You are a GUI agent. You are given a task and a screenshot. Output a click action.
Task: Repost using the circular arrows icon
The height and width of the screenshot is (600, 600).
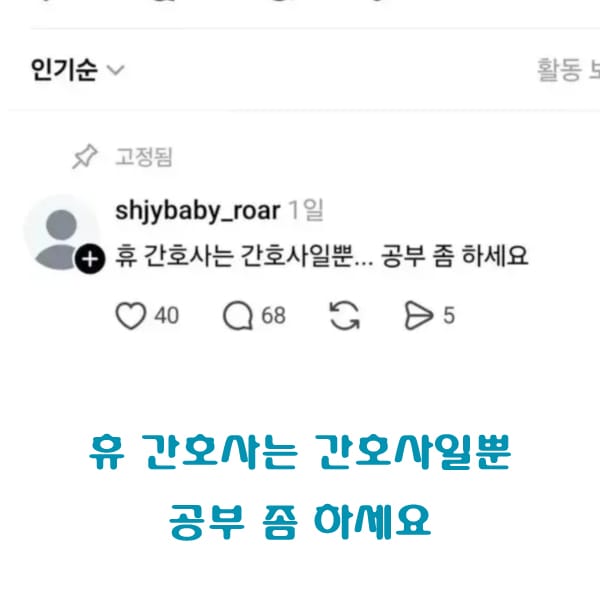pos(344,316)
